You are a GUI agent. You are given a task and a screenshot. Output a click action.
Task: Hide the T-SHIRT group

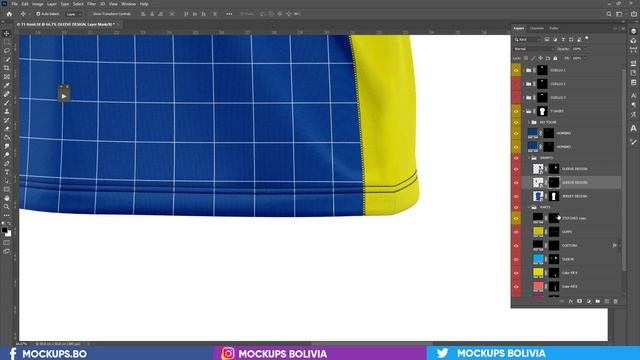516,111
